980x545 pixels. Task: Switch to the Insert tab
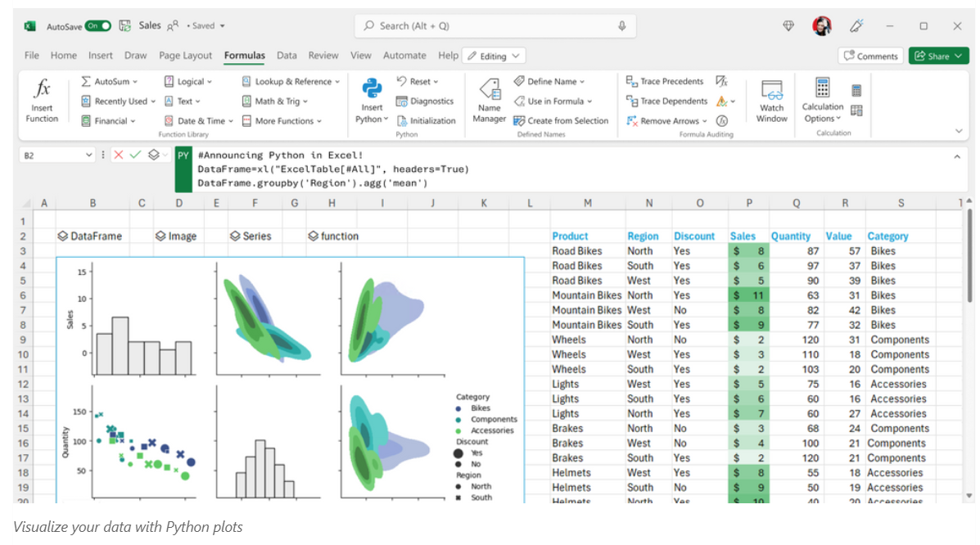(x=101, y=56)
